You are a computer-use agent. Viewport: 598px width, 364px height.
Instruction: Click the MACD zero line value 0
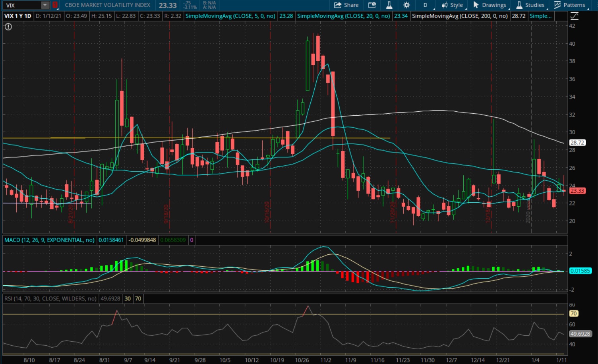click(x=192, y=240)
